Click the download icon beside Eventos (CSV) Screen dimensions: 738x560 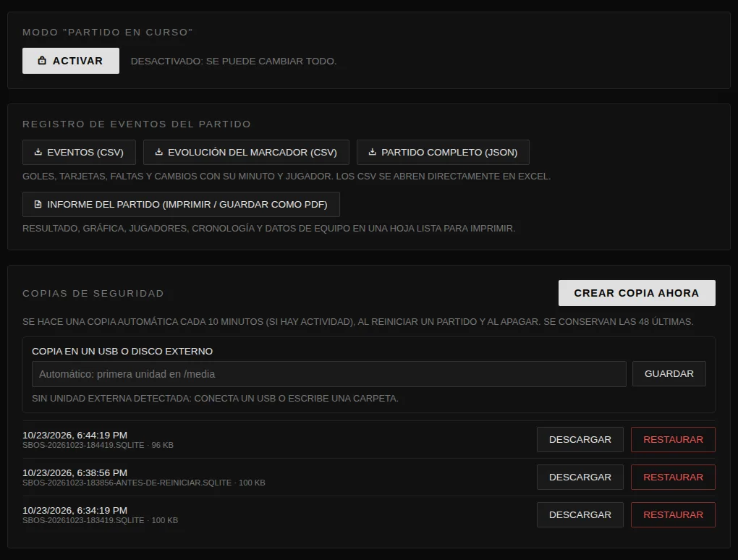pos(38,152)
